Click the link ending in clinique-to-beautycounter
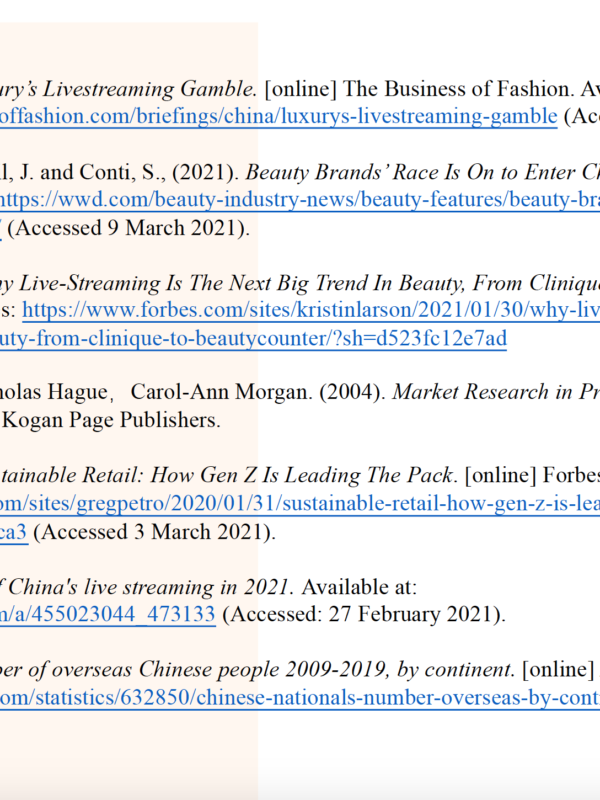 pyautogui.click(x=254, y=338)
